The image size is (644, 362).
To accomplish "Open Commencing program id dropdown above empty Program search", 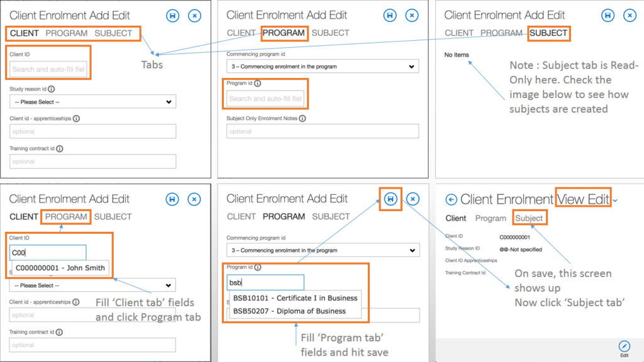I will [322, 67].
